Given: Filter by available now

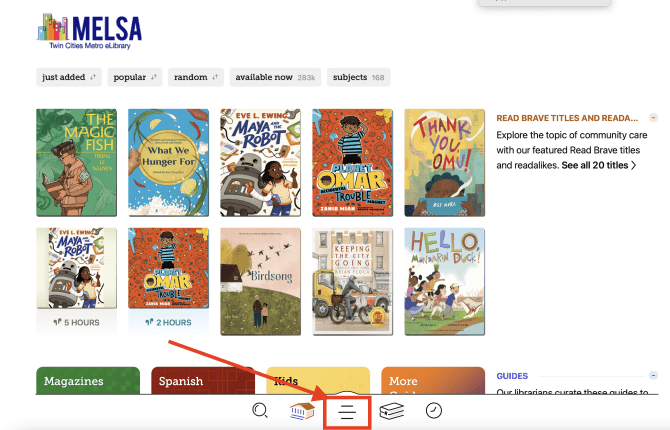Looking at the screenshot, I should [275, 77].
